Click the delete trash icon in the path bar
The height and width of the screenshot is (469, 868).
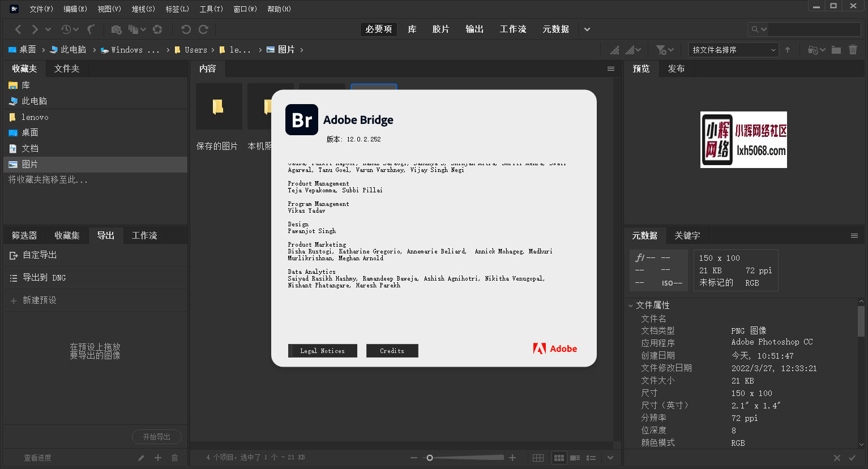853,50
